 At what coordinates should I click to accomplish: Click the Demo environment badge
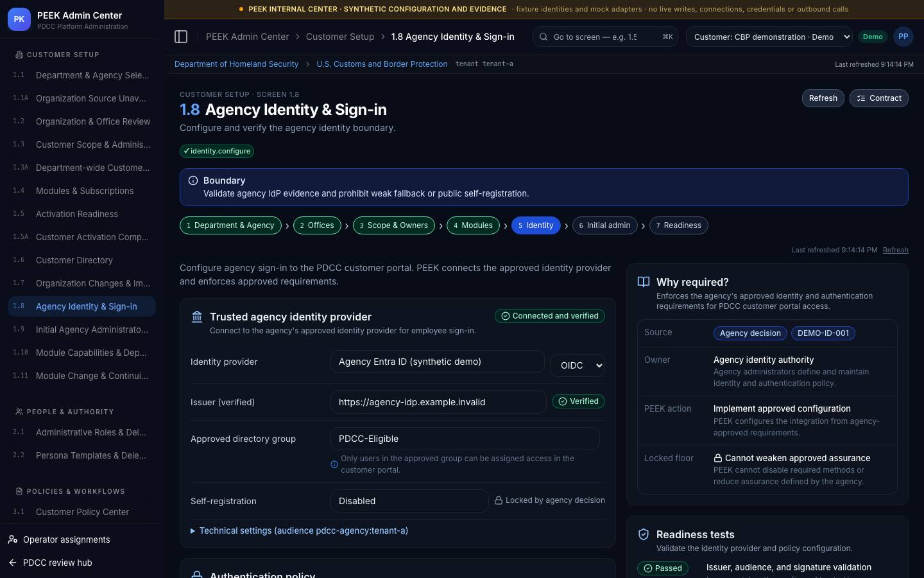(x=873, y=37)
